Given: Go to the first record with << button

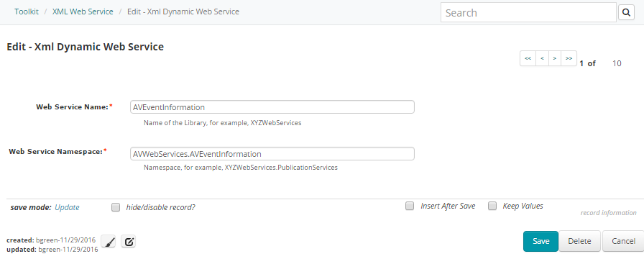Looking at the screenshot, I should coord(528,58).
